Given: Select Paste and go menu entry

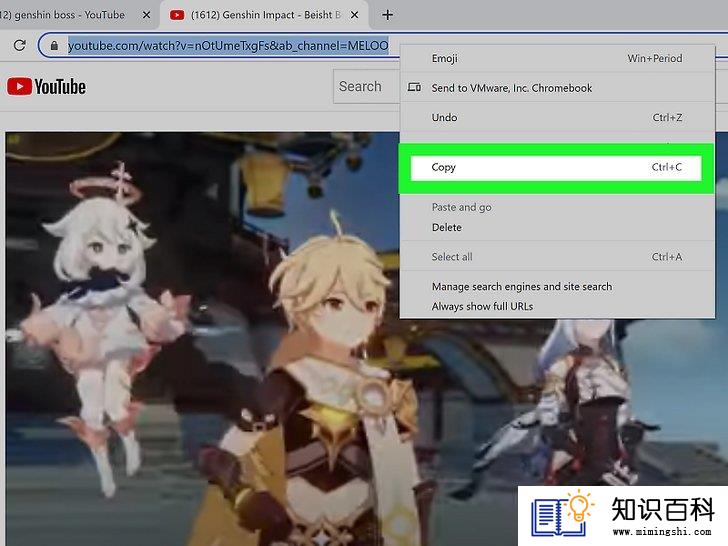Looking at the screenshot, I should 557,207.
